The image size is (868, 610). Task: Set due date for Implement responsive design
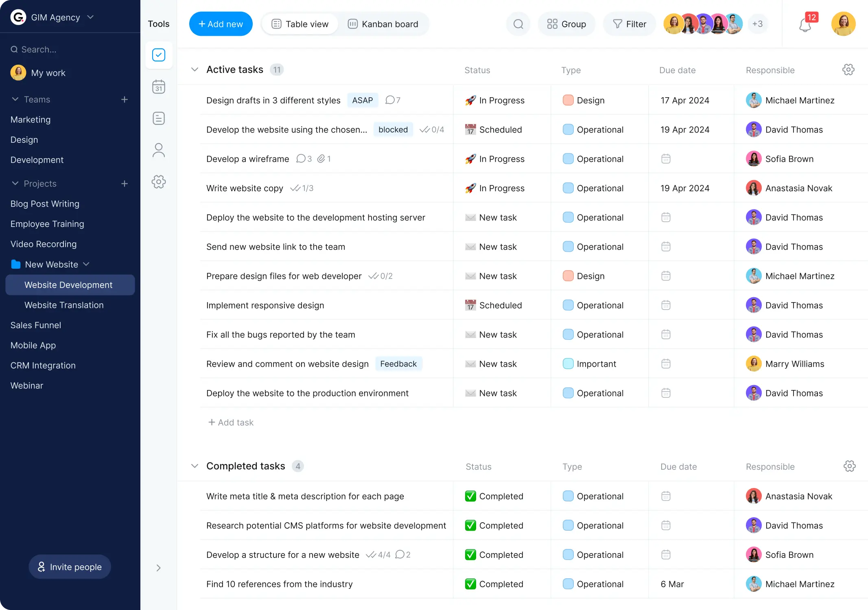click(666, 305)
